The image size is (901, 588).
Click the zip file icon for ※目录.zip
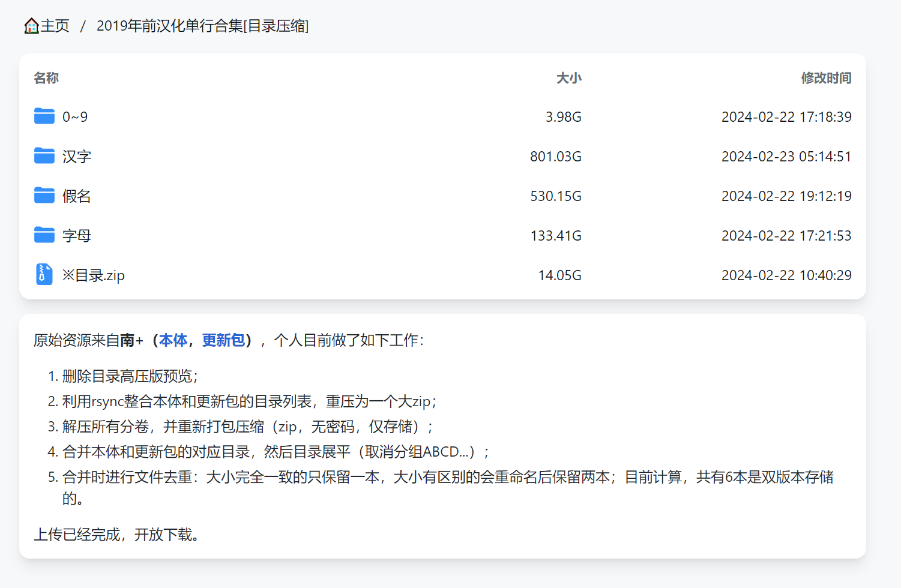pos(44,275)
